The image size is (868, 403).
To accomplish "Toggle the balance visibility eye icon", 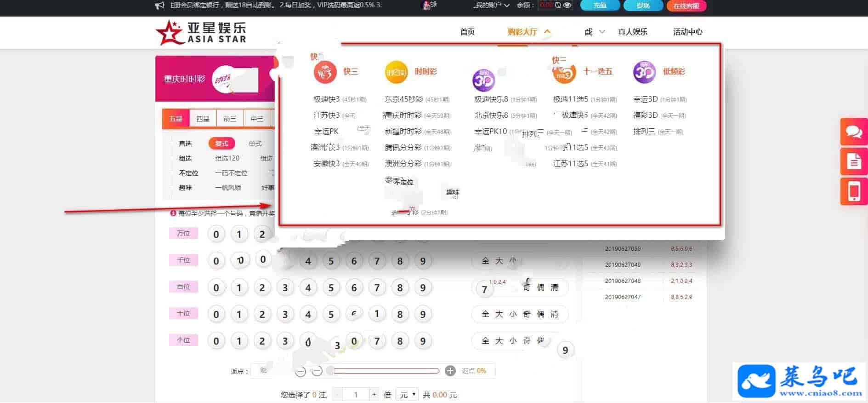I will tap(567, 6).
